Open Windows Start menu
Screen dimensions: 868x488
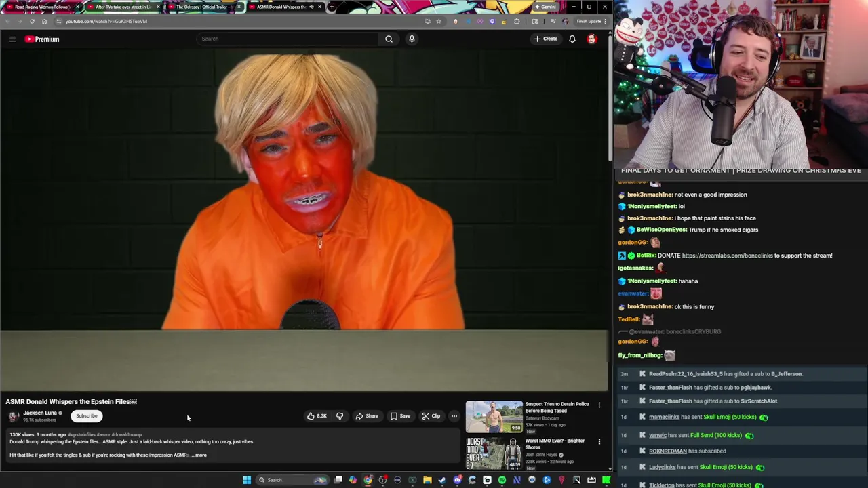coord(247,480)
